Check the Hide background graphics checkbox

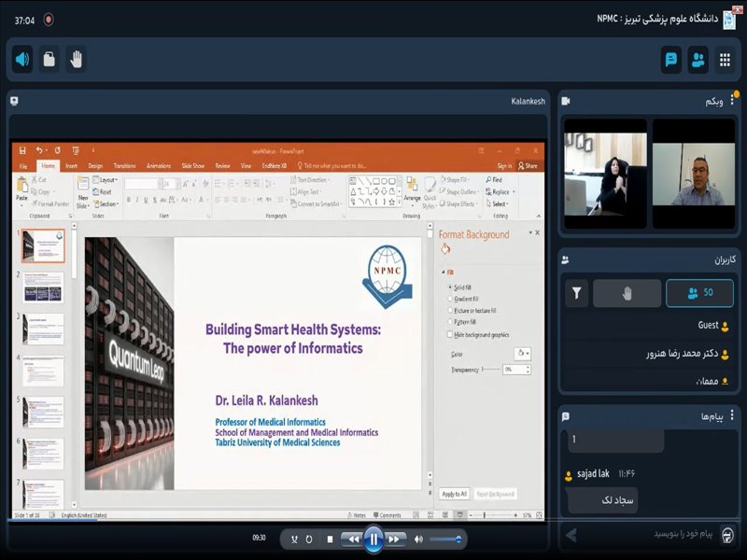[x=450, y=333]
